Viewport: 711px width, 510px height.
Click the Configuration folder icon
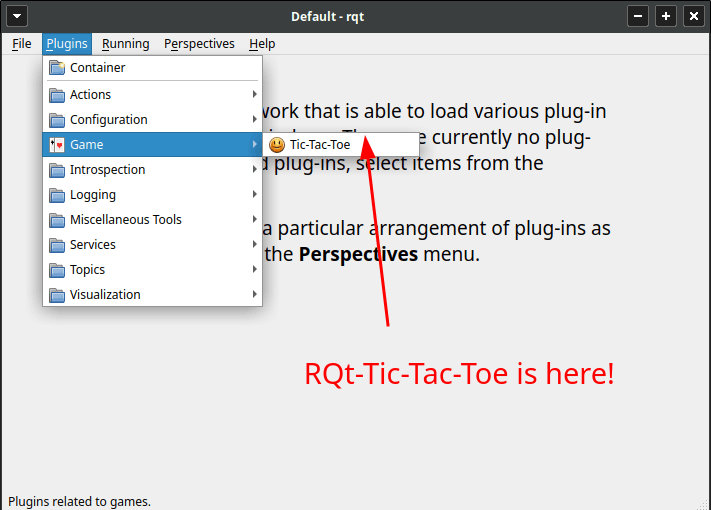(57, 120)
